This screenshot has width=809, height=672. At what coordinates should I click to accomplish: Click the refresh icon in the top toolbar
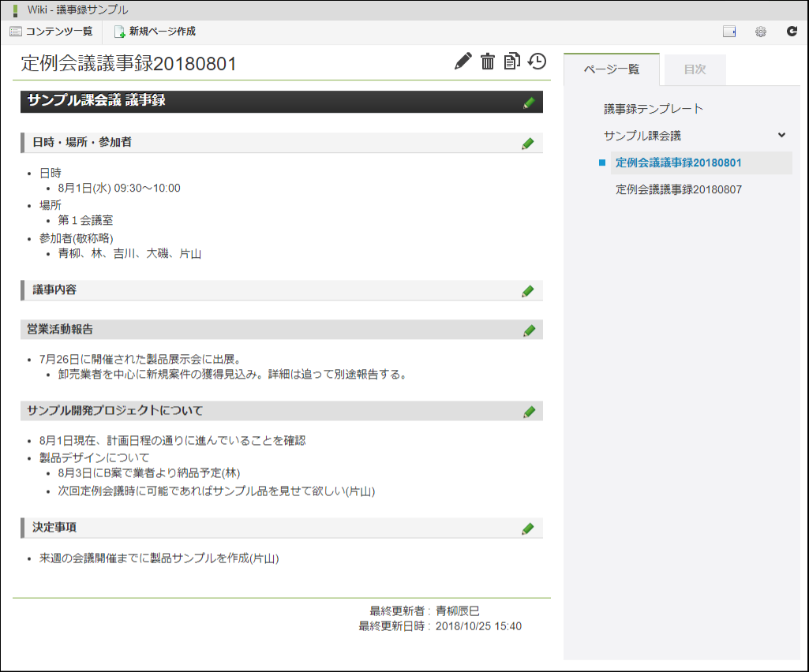click(792, 32)
